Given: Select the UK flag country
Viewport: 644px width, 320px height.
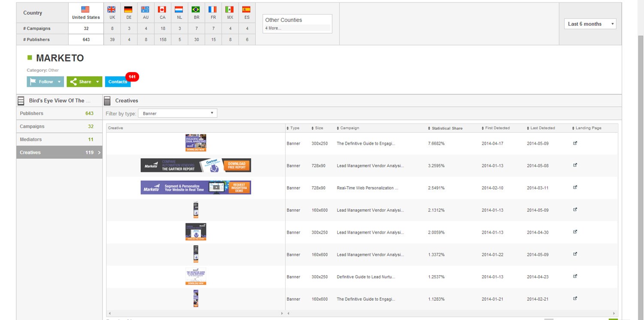Looking at the screenshot, I should click(x=112, y=9).
